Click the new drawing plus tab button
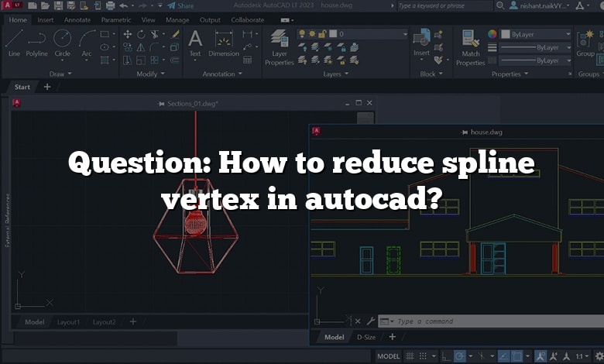604x364 pixels. pyautogui.click(x=47, y=87)
